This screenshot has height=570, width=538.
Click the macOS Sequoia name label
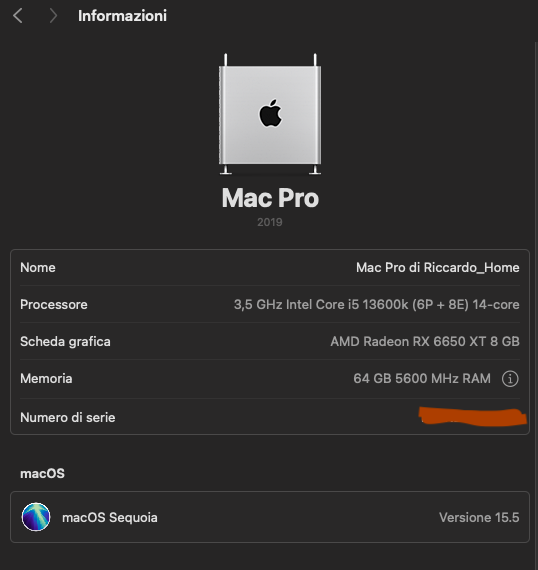tap(110, 518)
